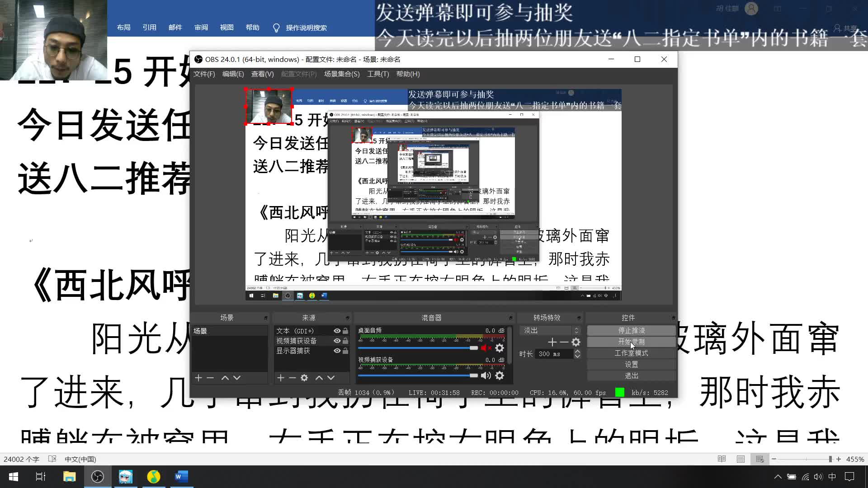
Task: Open source properties gear in the sources panel
Action: click(x=304, y=378)
